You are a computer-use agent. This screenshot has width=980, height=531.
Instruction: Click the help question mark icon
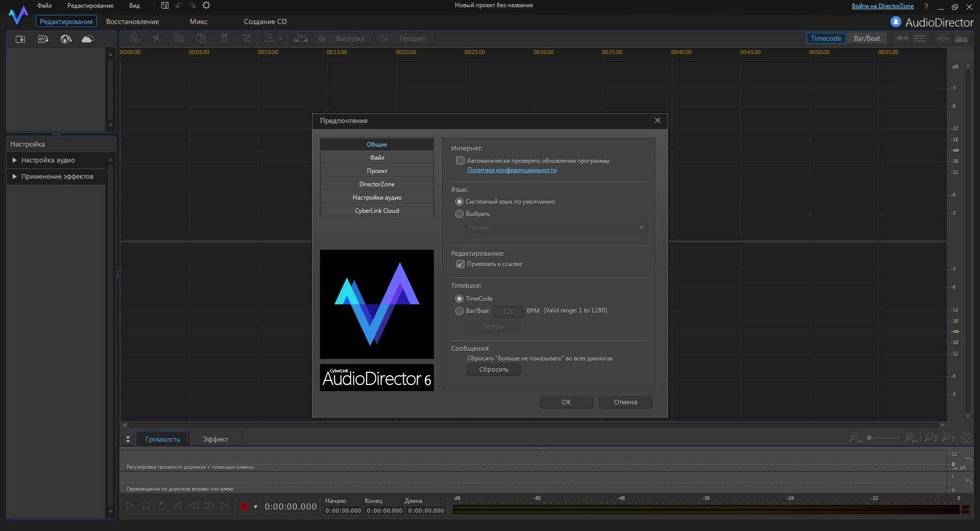pyautogui.click(x=926, y=7)
